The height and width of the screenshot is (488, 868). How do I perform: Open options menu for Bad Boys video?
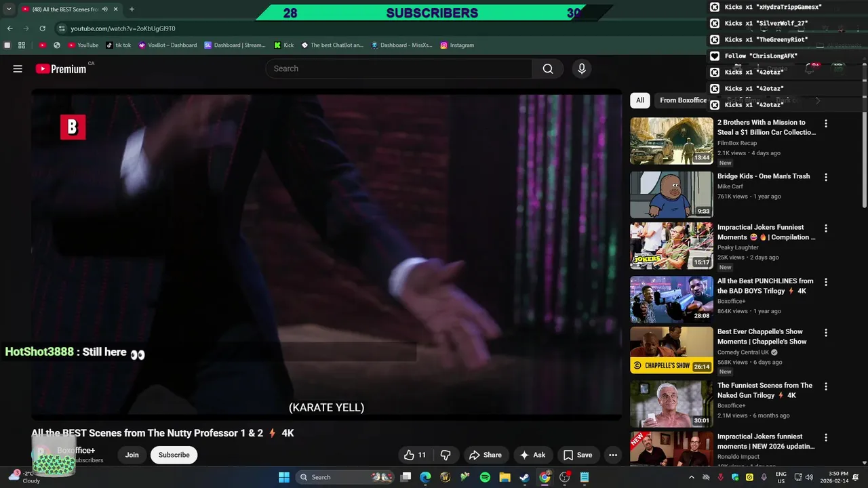pos(825,282)
